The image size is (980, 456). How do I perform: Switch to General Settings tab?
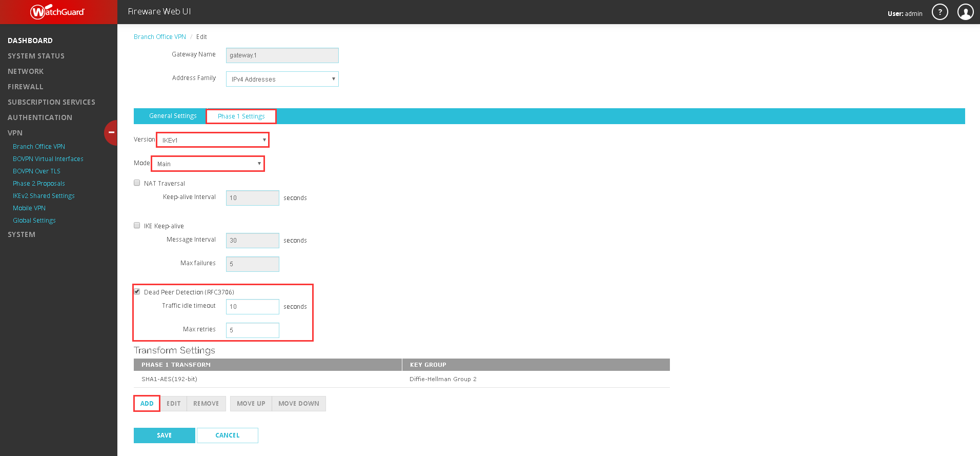[173, 116]
